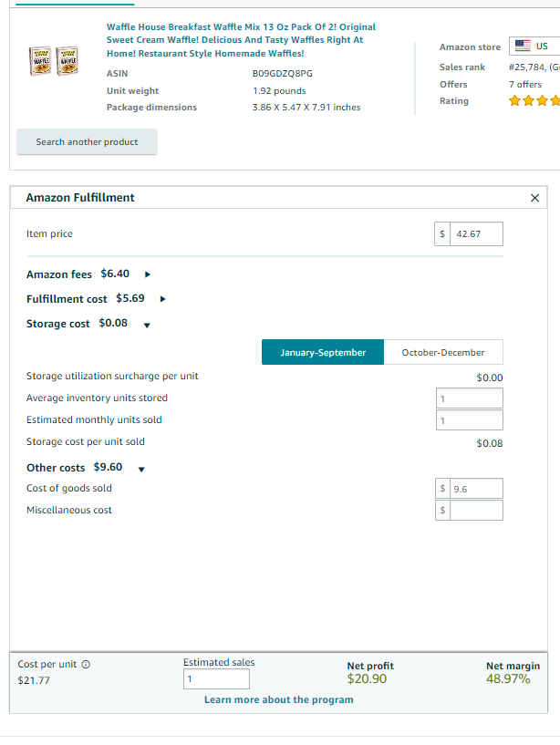Open the Waffle House product title link
This screenshot has width=560, height=745.
[x=241, y=40]
